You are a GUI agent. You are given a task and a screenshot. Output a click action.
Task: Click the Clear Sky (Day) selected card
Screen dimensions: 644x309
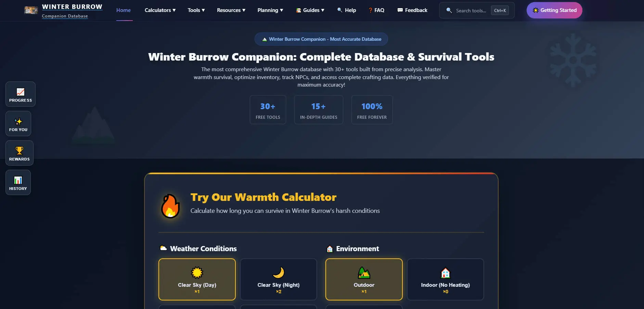coord(197,279)
